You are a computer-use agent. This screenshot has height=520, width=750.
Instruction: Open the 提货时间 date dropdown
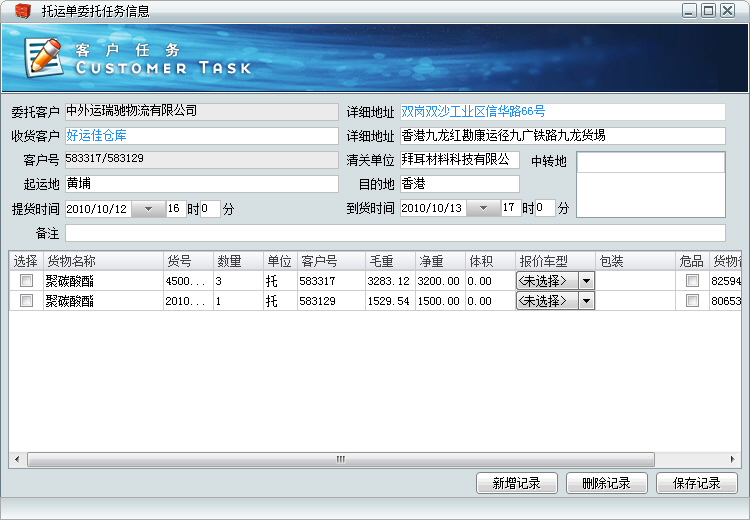pos(149,209)
